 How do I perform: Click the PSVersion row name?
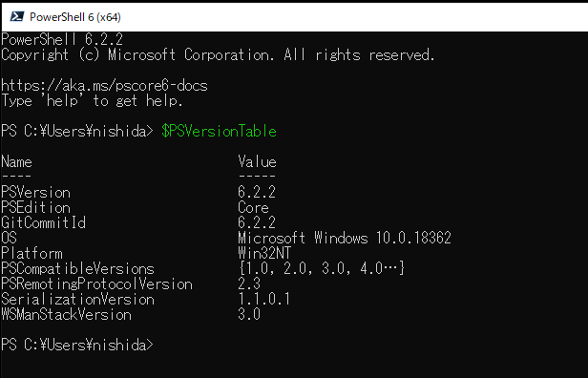point(35,193)
